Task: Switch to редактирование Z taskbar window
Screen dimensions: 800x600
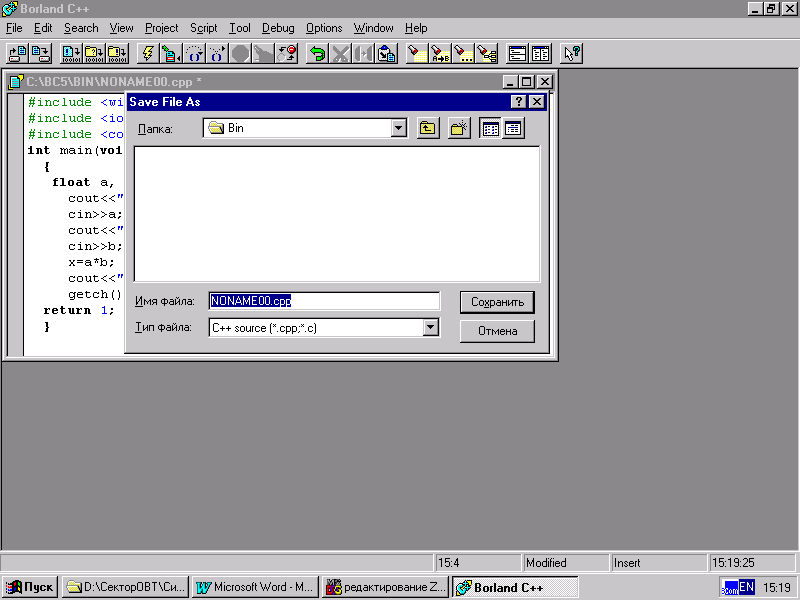Action: coord(385,587)
